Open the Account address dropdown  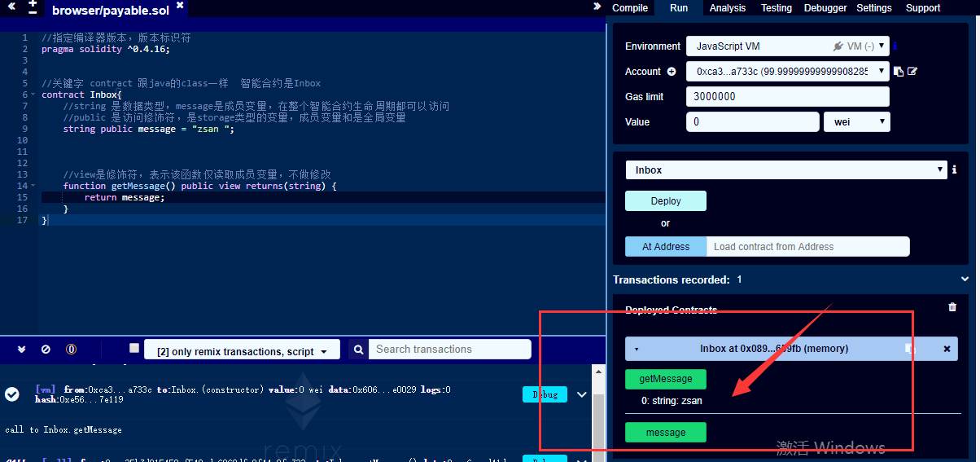point(788,72)
